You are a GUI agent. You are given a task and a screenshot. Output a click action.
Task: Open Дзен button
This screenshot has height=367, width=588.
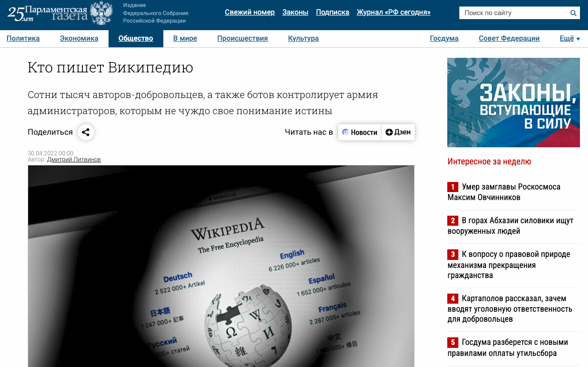[398, 132]
